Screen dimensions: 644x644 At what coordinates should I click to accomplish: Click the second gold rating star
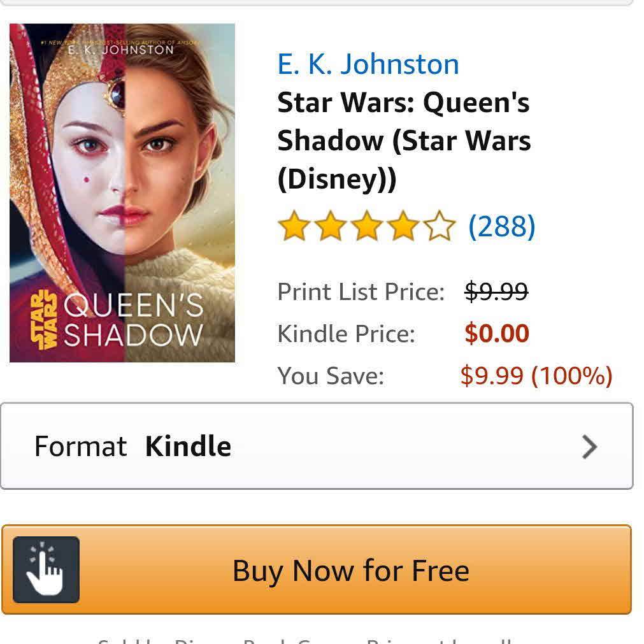[x=331, y=225]
